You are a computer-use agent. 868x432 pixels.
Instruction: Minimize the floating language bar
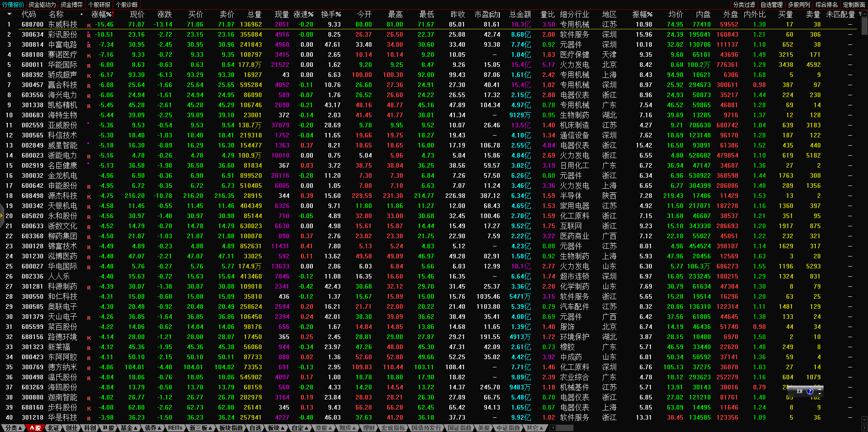pyautogui.click(x=820, y=388)
